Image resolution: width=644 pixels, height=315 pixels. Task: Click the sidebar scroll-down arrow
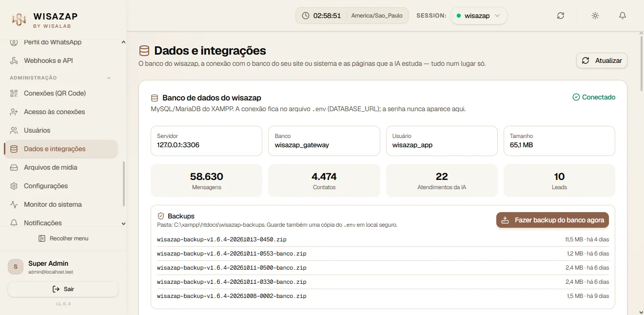point(123,224)
